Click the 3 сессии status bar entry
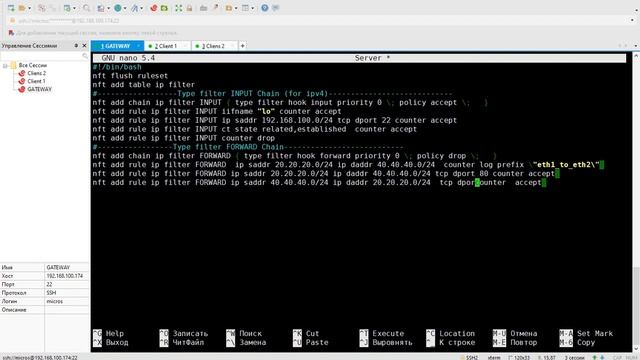This screenshot has width=640, height=360. (x=574, y=358)
